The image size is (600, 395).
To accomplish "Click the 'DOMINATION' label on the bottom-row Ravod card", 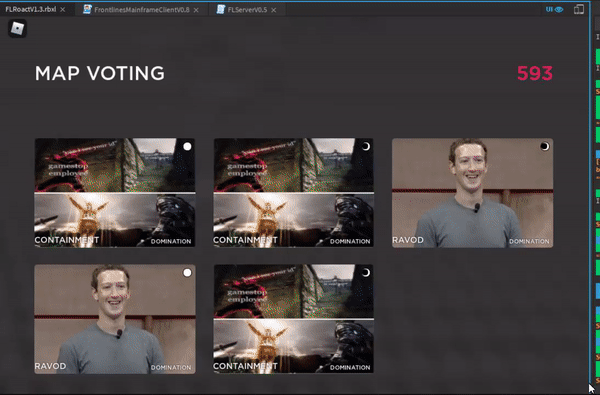I will tap(171, 367).
